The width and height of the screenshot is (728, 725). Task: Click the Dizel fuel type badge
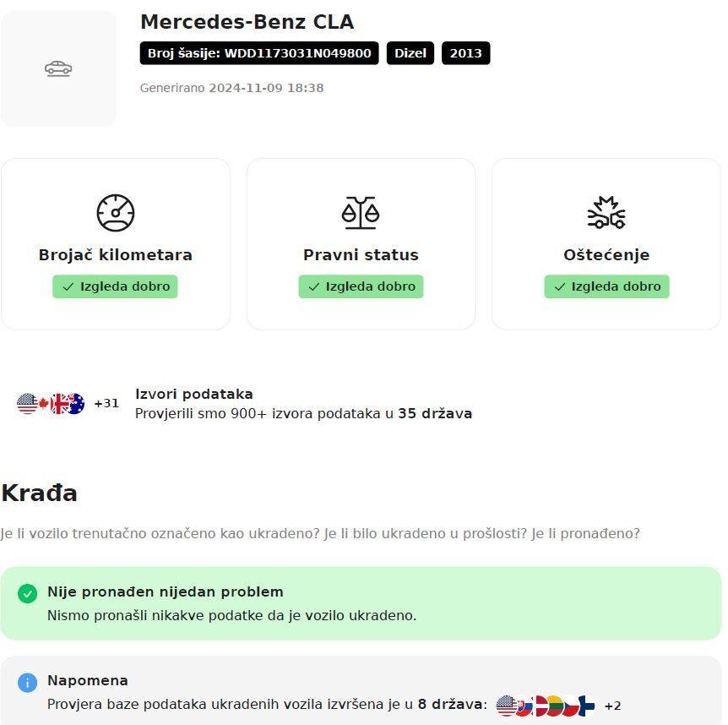(410, 53)
